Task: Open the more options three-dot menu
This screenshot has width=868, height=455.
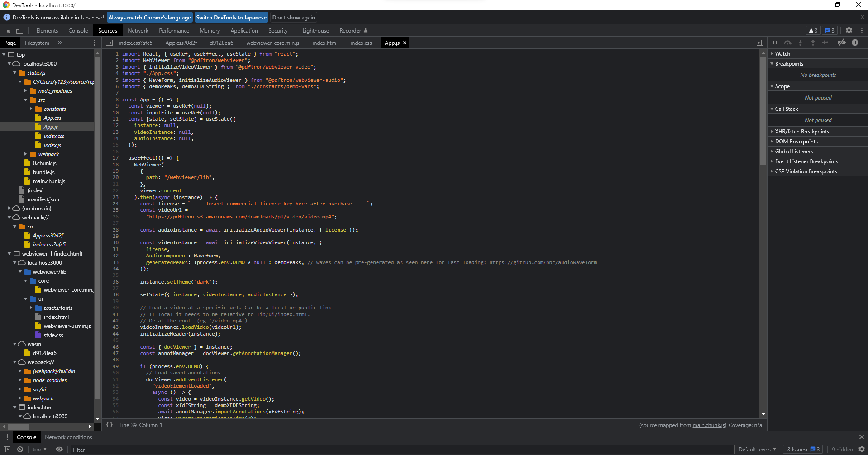Action: tap(862, 30)
